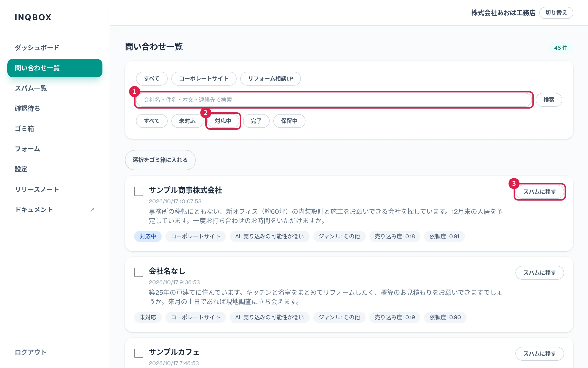Tick the checkbox for サンプルカフェ
588x368 pixels.
tap(139, 353)
